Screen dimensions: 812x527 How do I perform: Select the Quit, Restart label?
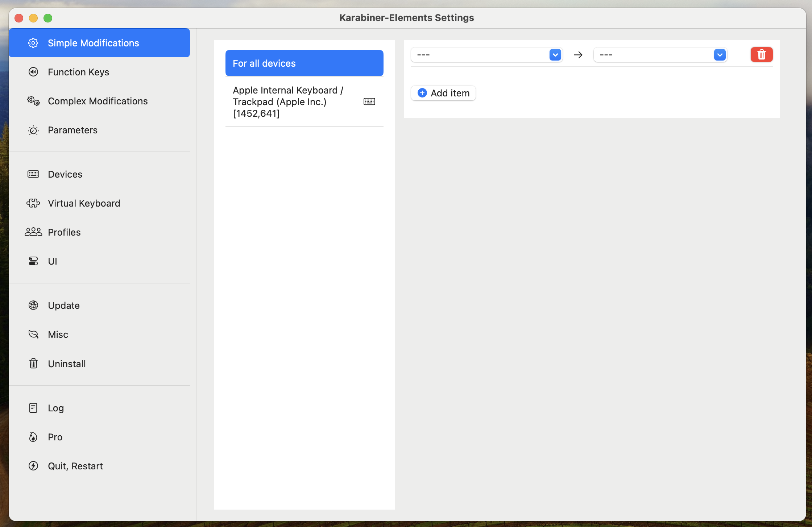[75, 466]
